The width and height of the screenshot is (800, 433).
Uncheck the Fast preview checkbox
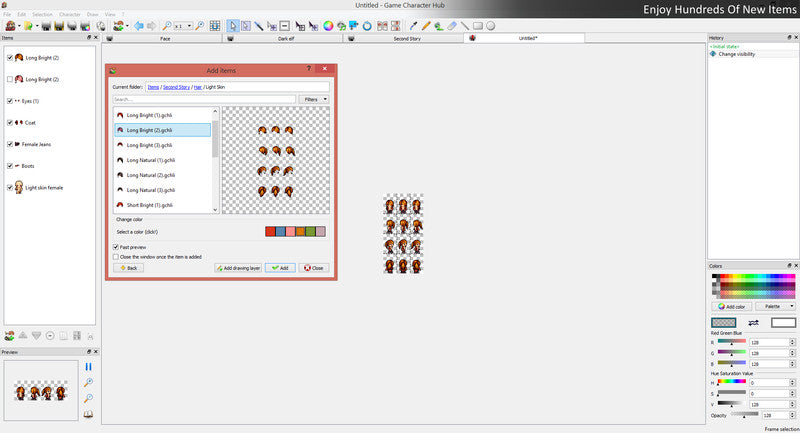coord(116,246)
